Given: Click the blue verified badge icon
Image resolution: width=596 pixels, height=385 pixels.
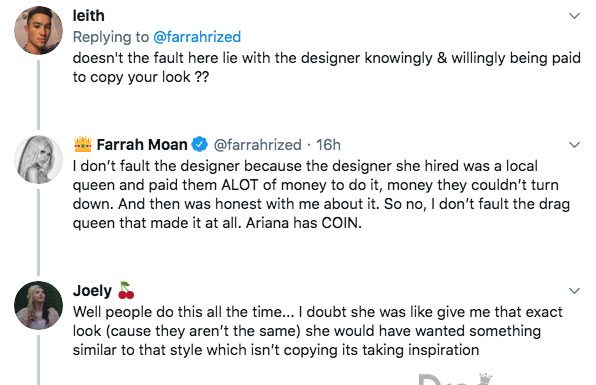Looking at the screenshot, I should (199, 144).
